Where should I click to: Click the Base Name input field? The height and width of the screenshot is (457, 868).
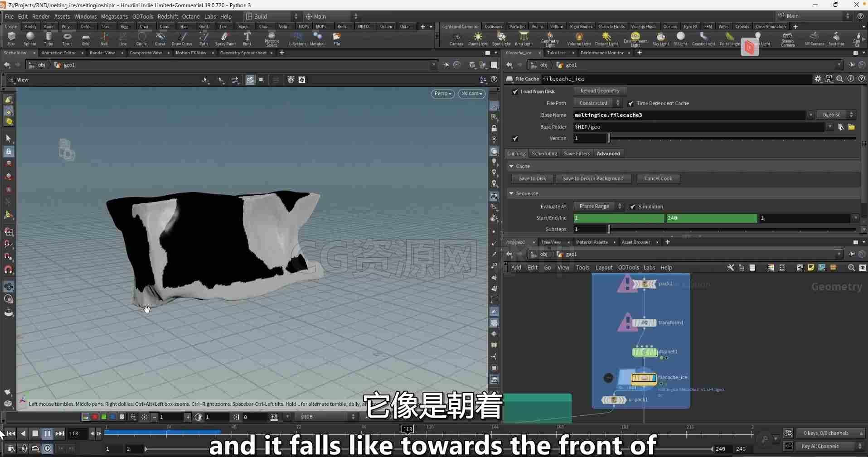click(689, 115)
